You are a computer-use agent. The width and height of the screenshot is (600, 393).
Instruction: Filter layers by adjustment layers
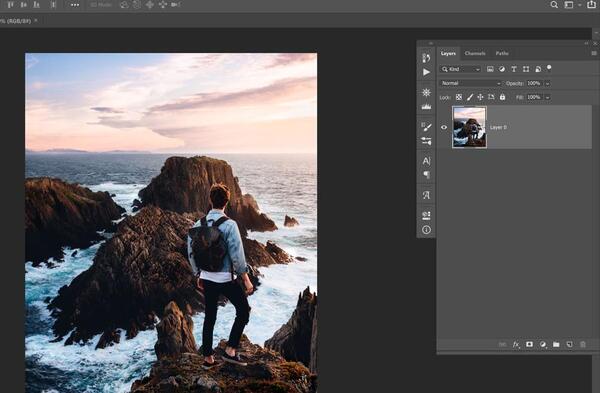(x=502, y=69)
